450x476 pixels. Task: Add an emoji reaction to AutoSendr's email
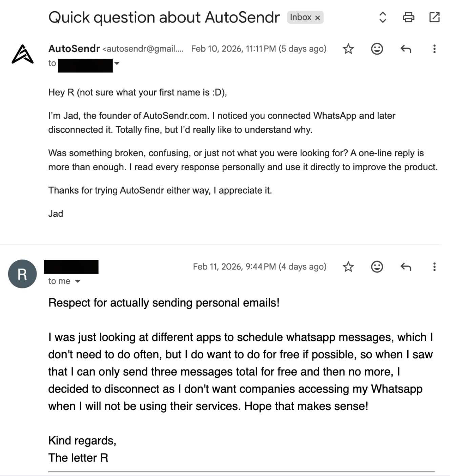(x=377, y=49)
